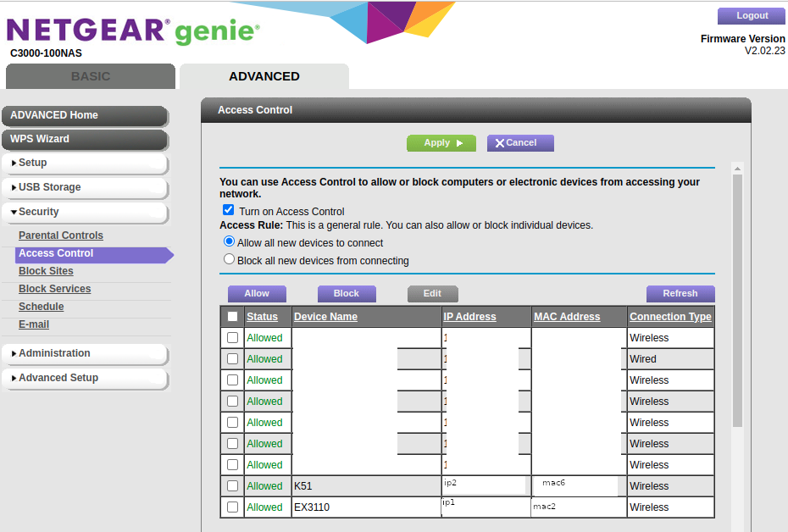Click the vertical scrollbar thumb in the panel
The height and width of the screenshot is (532, 788).
tap(737, 301)
